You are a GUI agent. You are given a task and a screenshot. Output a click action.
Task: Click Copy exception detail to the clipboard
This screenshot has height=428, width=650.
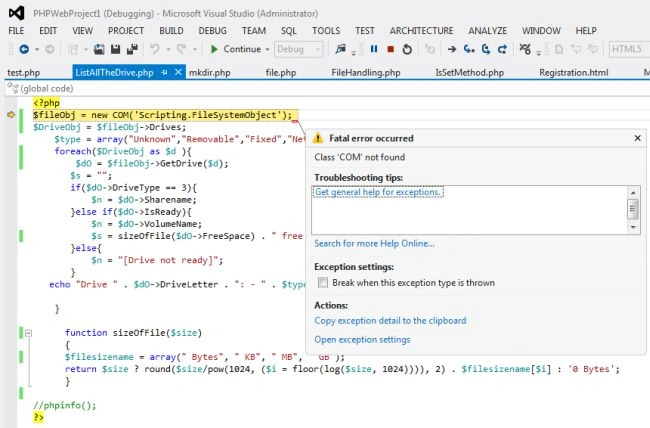[390, 321]
